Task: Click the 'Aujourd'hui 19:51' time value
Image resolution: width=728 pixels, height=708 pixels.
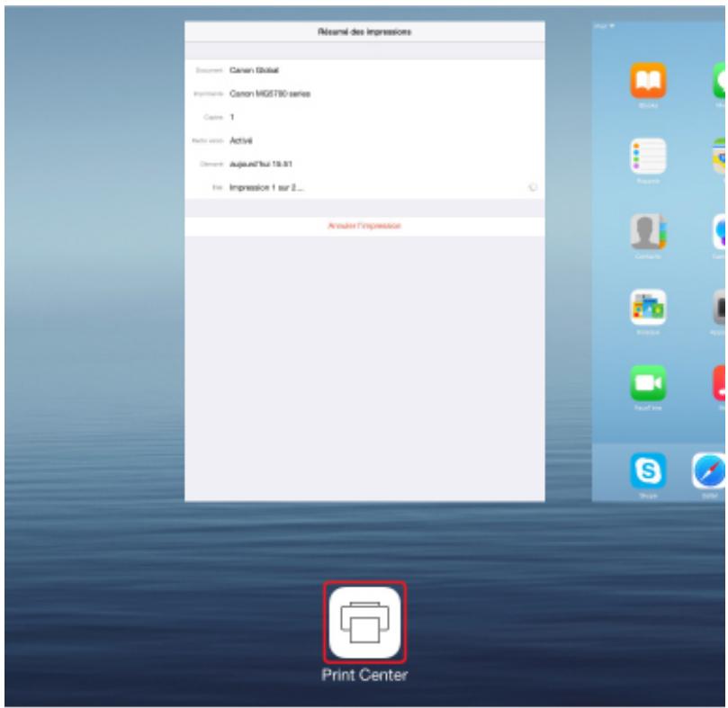Action: (x=261, y=165)
